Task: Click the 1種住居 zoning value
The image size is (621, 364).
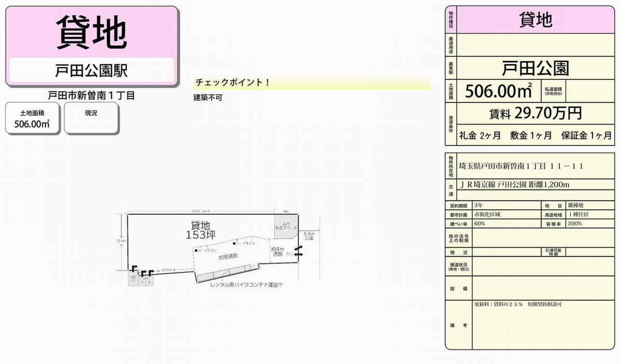Action: tap(578, 214)
